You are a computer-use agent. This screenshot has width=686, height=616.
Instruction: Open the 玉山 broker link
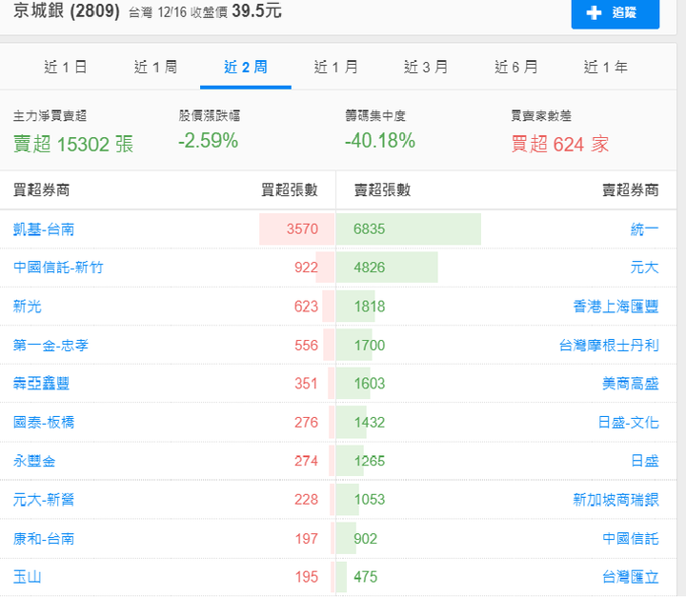[x=27, y=577]
